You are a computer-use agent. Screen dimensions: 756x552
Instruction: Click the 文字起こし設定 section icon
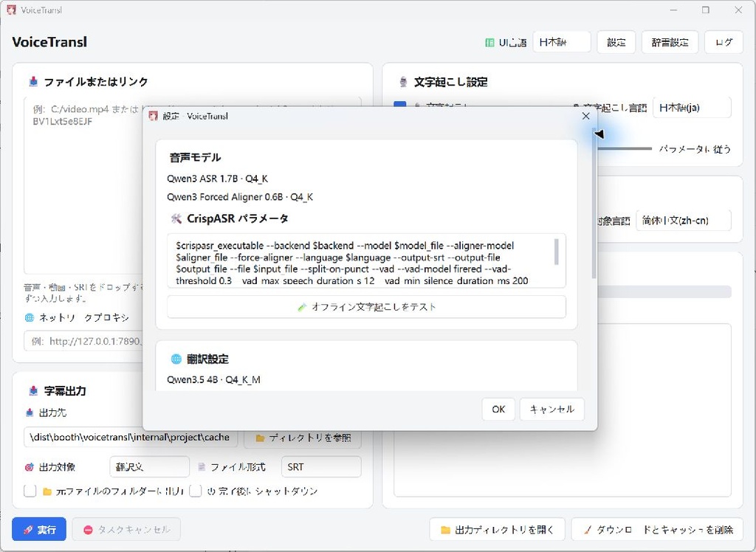404,82
